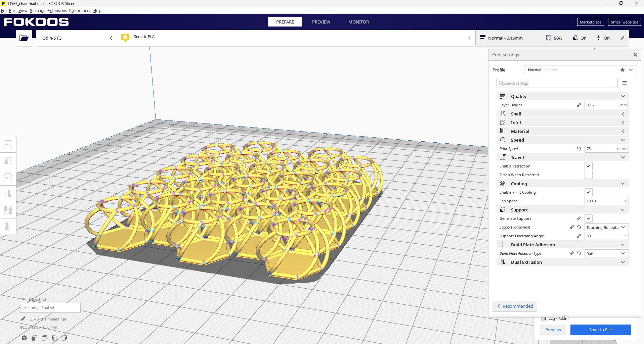Open the settings visibility hamburger menu
The width and height of the screenshot is (644, 344).
tap(625, 83)
